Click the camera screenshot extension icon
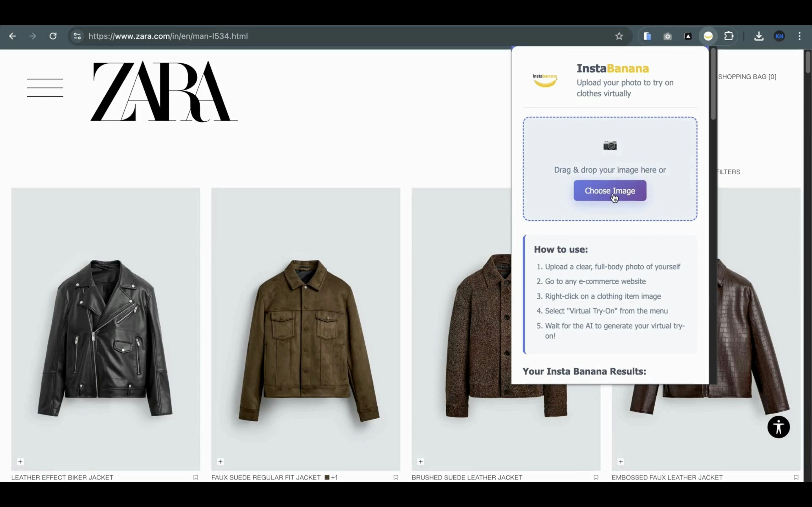The image size is (812, 507). pyautogui.click(x=667, y=36)
